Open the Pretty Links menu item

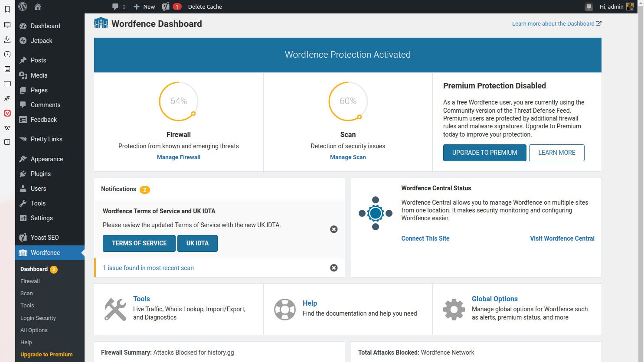(x=50, y=139)
